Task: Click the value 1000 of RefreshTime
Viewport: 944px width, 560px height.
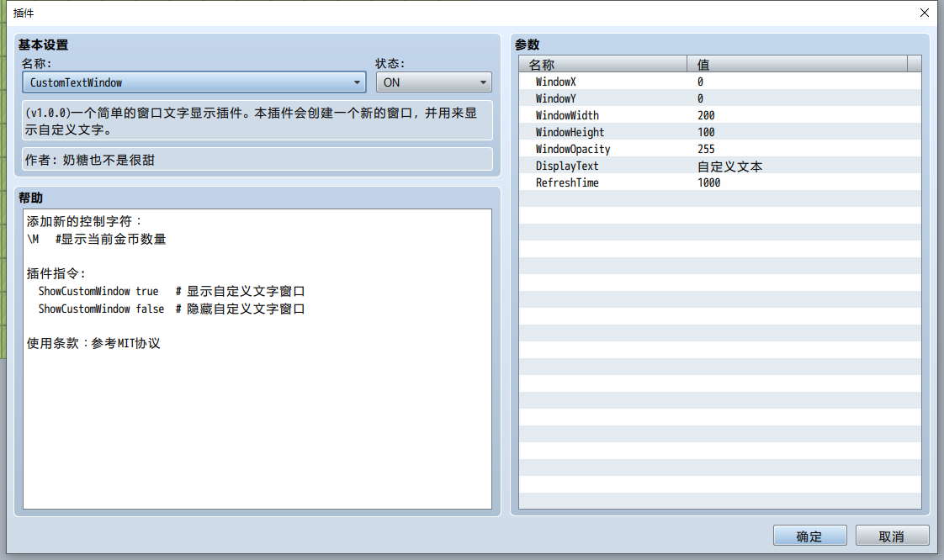Action: (709, 182)
